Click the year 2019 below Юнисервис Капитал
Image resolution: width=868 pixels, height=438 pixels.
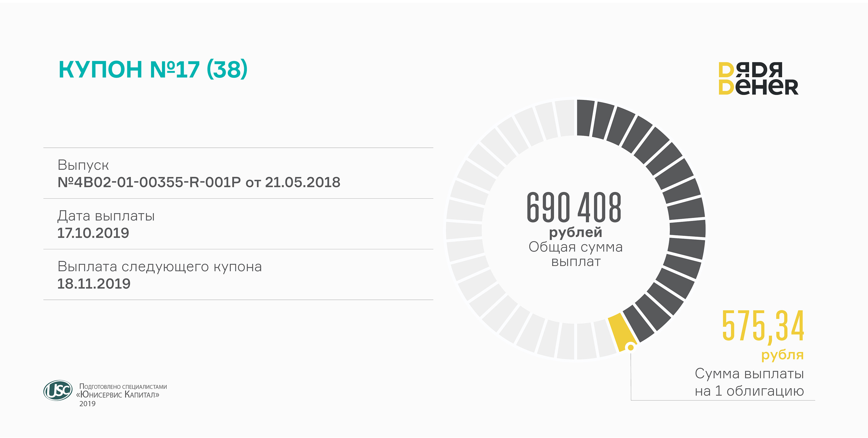[x=87, y=404]
